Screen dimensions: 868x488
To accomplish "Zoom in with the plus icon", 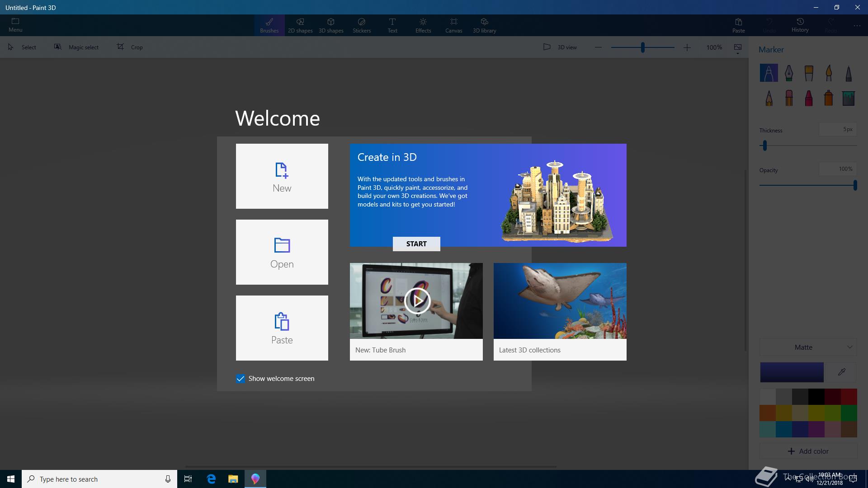I will [x=687, y=47].
